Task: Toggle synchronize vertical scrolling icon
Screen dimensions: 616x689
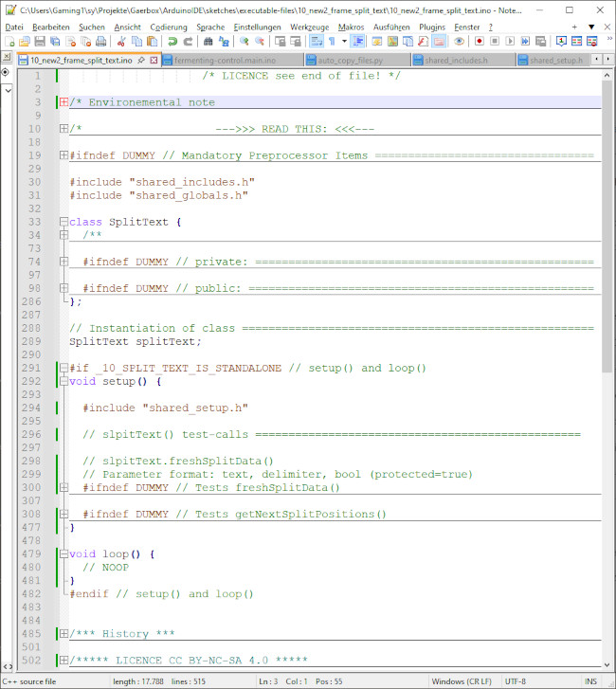Action: [280, 42]
